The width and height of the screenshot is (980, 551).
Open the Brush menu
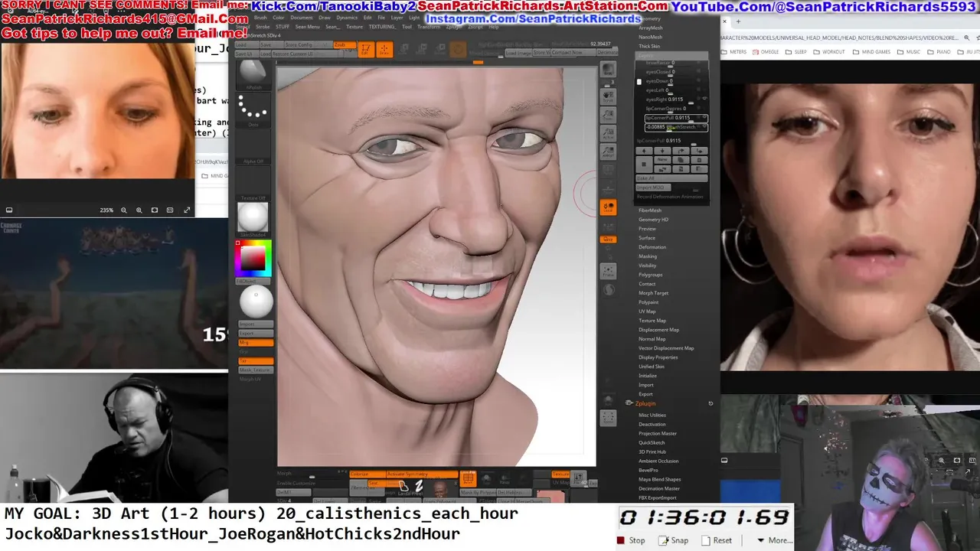point(260,17)
